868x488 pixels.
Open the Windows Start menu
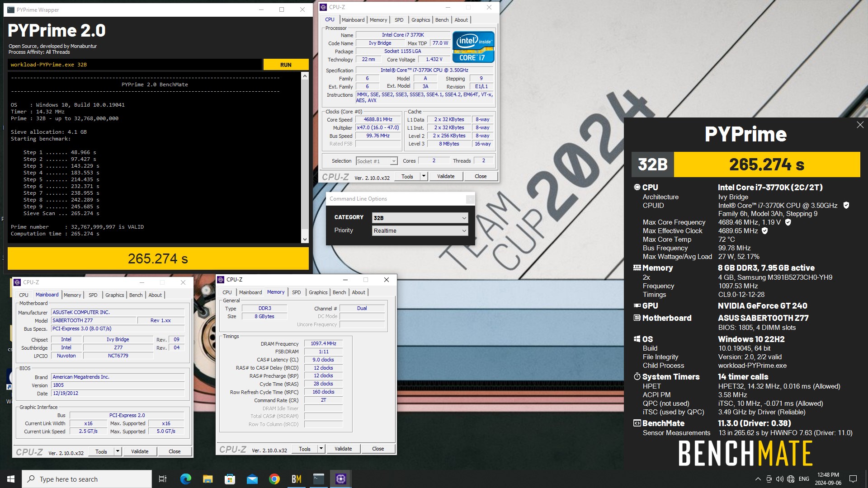click(x=11, y=479)
